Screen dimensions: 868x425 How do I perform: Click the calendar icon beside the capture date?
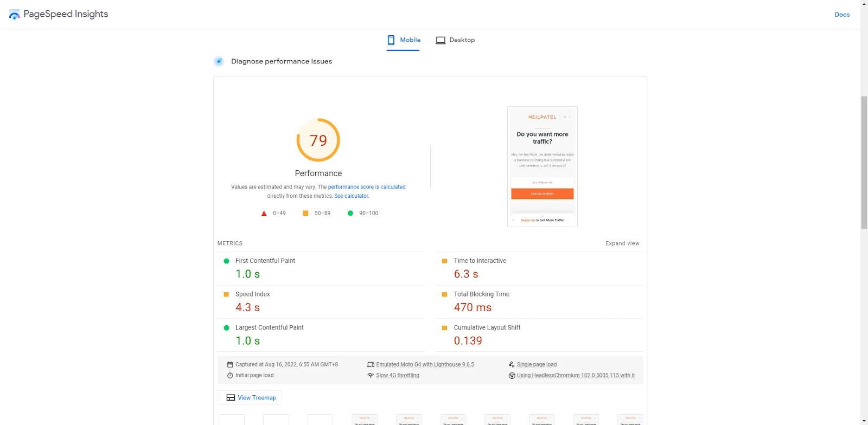tap(230, 365)
